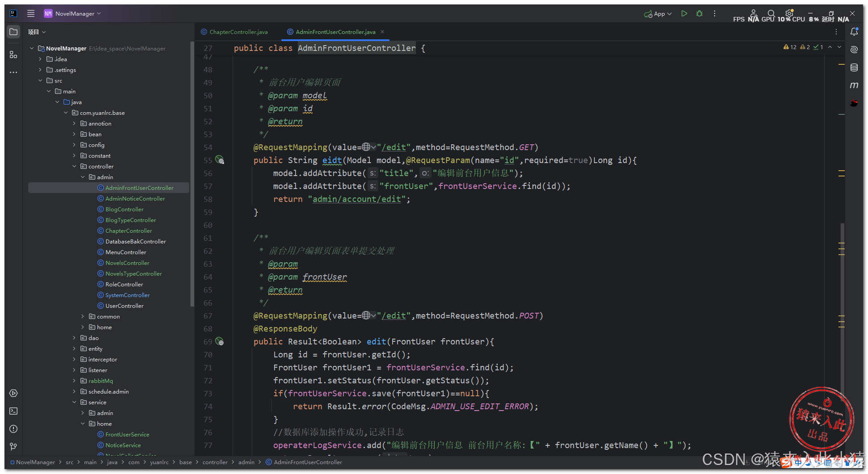Viewport: 868px width, 474px height.
Task: Follow the admin/account/edit view link
Action: (x=356, y=199)
